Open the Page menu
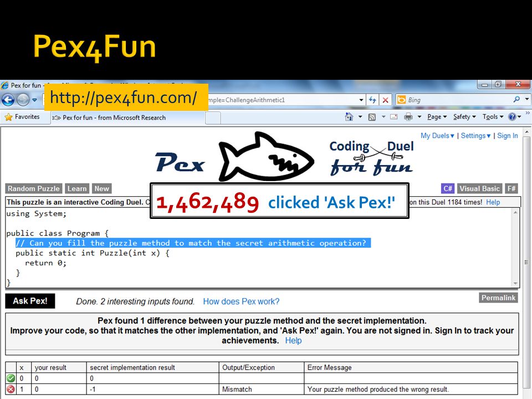Image resolution: width=532 pixels, height=399 pixels. pos(437,117)
